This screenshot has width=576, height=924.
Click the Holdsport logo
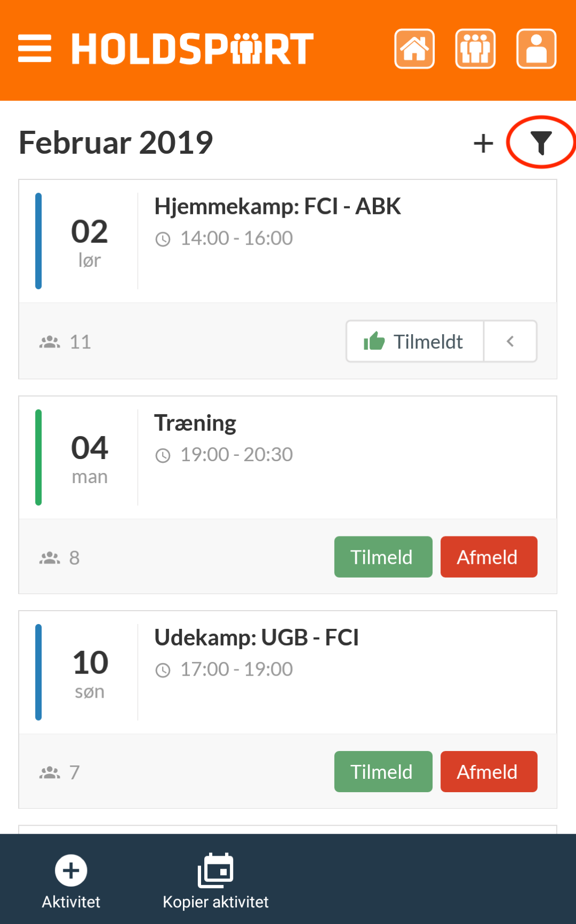pos(193,49)
